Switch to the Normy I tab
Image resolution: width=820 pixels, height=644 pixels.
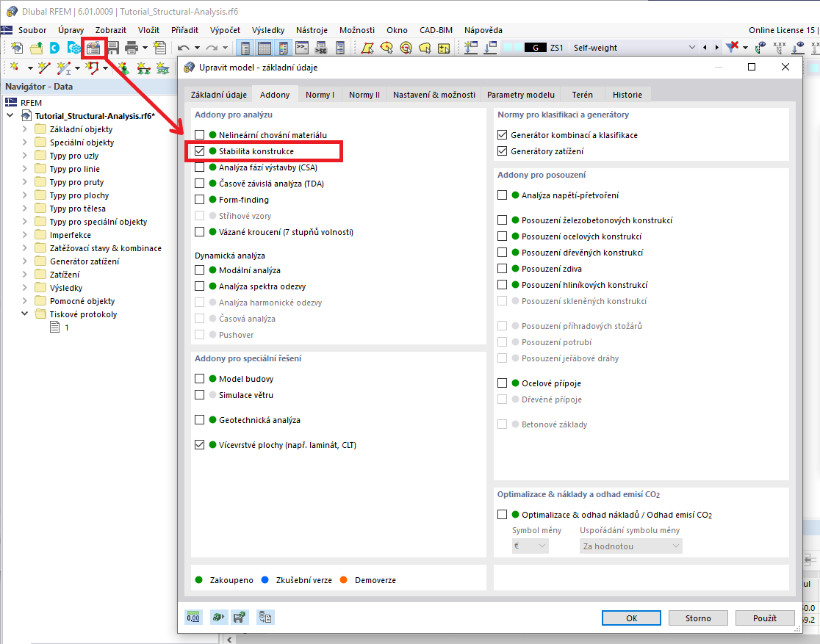(x=320, y=95)
